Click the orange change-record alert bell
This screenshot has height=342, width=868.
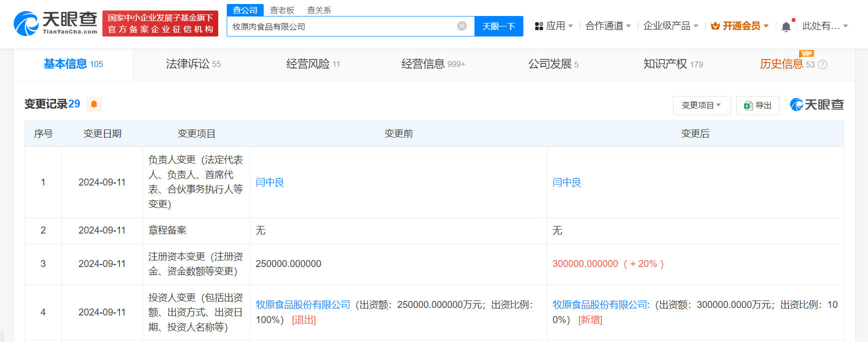tap(94, 104)
